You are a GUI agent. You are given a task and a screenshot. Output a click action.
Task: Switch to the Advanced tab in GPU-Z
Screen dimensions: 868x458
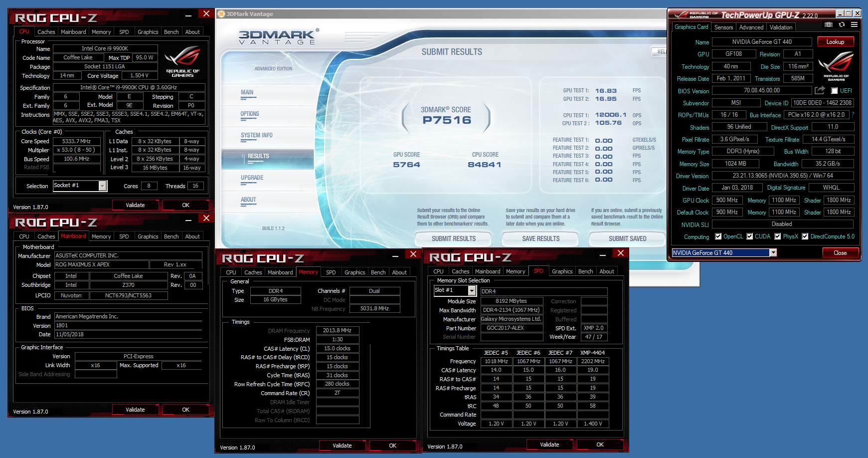(751, 27)
